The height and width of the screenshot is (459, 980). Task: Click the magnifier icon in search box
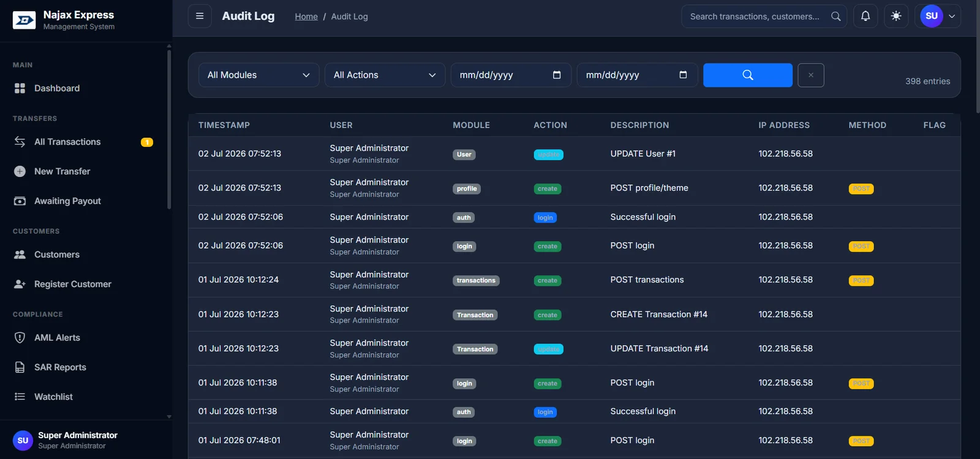(x=836, y=17)
